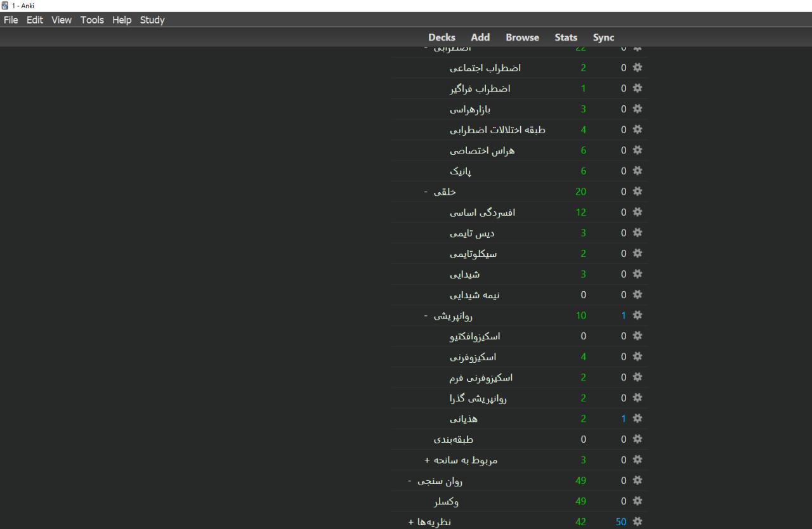Collapse the روان سنجی deck group
Image resolution: width=812 pixels, height=529 pixels.
coord(410,481)
